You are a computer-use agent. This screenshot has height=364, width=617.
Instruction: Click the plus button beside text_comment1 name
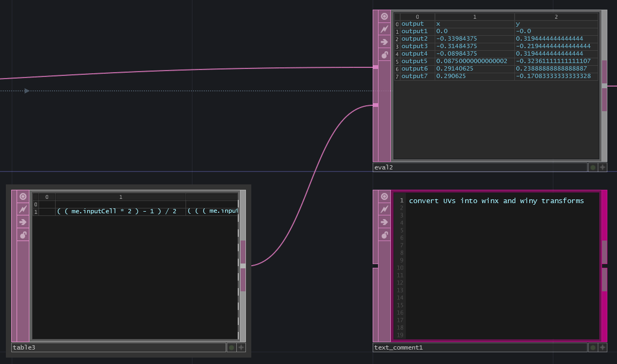[603, 347]
